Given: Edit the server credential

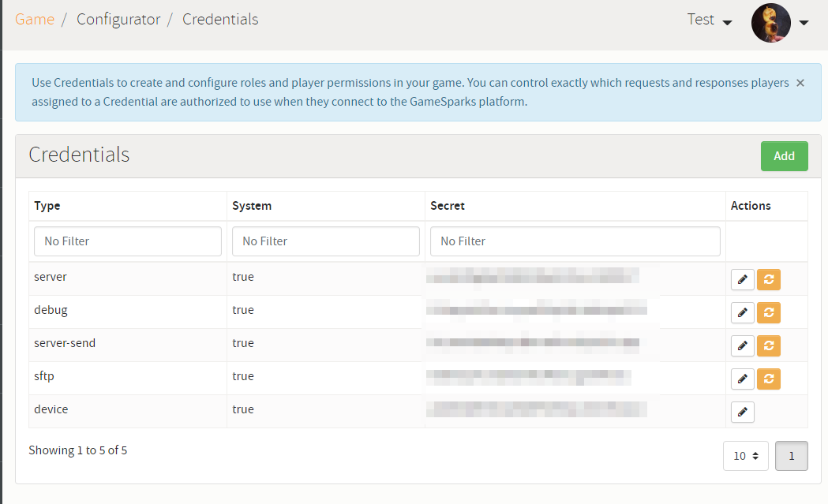Looking at the screenshot, I should 742,279.
